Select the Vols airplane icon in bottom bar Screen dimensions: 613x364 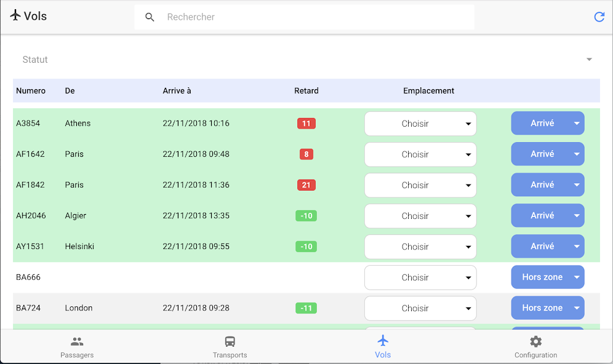coord(383,341)
